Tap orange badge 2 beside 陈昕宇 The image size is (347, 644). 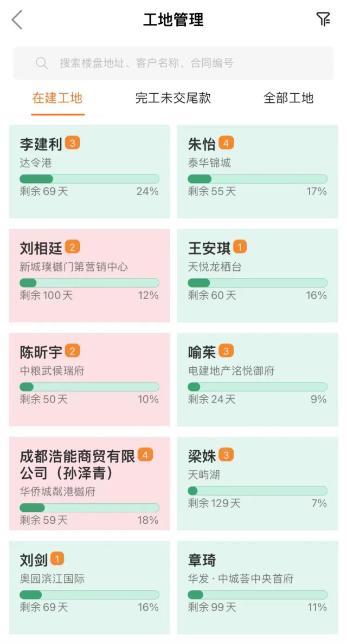click(x=72, y=351)
